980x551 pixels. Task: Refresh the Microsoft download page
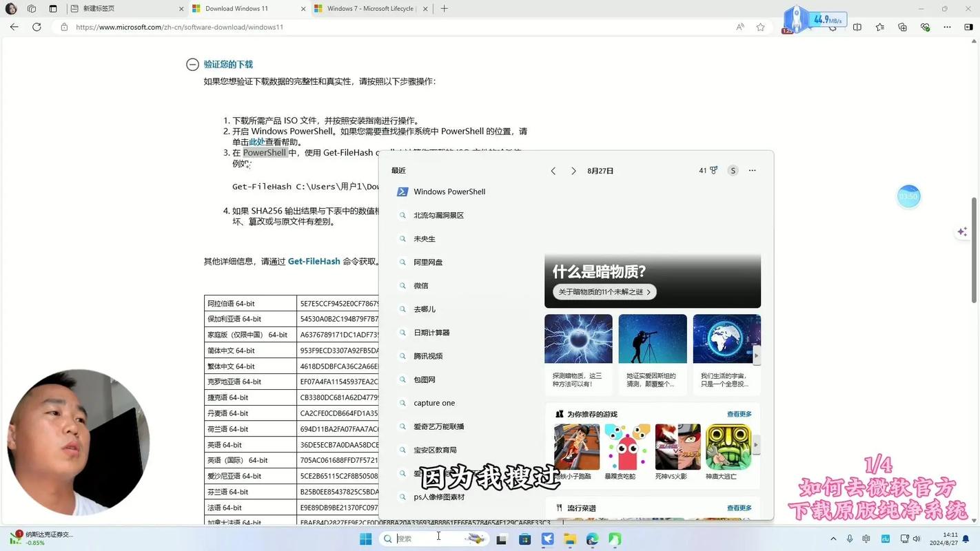point(37,27)
